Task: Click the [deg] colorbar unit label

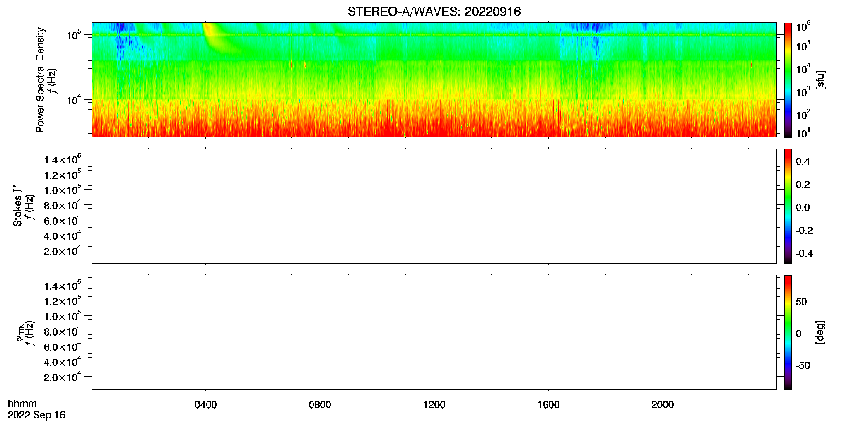Action: pyautogui.click(x=820, y=332)
